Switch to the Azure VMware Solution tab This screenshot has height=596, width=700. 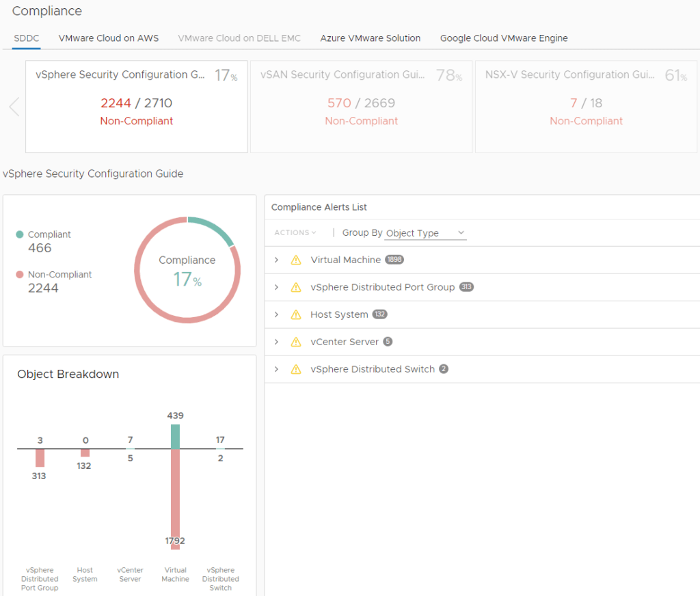tap(370, 38)
